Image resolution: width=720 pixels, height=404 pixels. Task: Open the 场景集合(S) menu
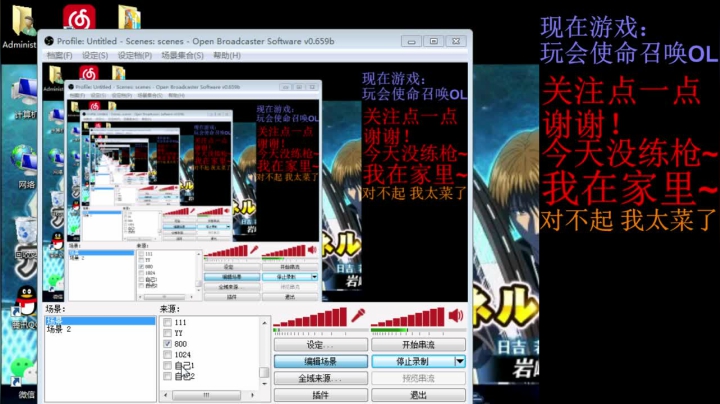point(182,56)
